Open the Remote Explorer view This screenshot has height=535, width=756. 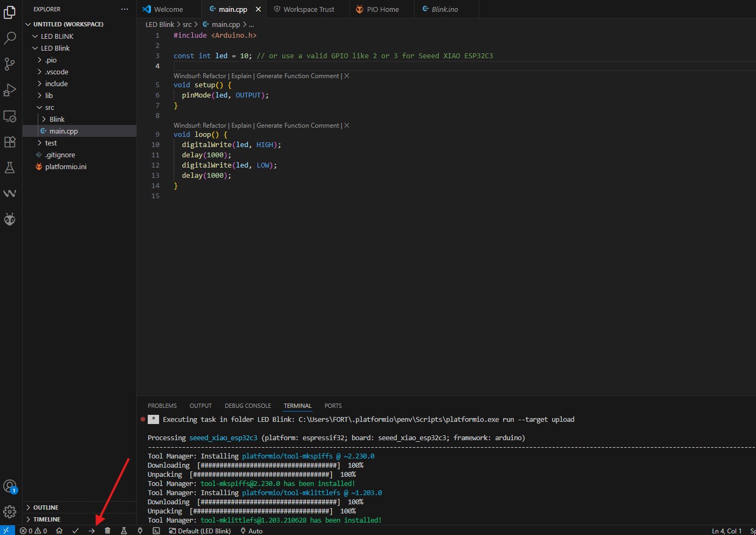[x=10, y=115]
